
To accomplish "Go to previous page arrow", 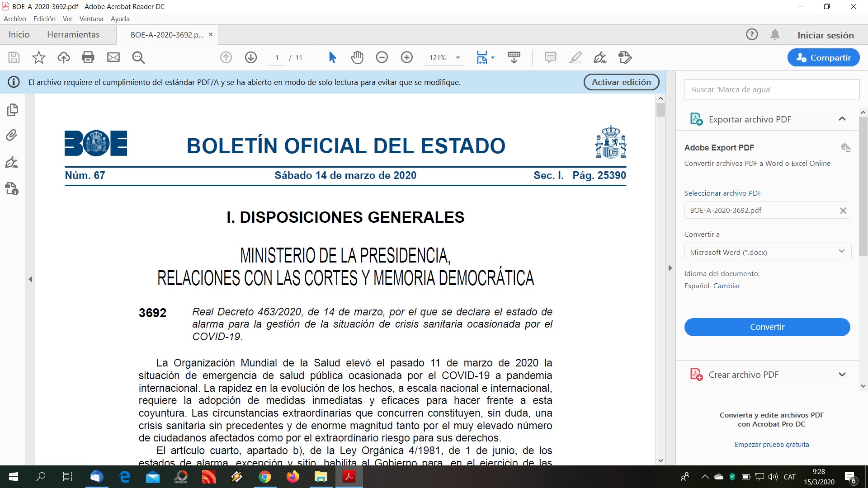I will [226, 57].
